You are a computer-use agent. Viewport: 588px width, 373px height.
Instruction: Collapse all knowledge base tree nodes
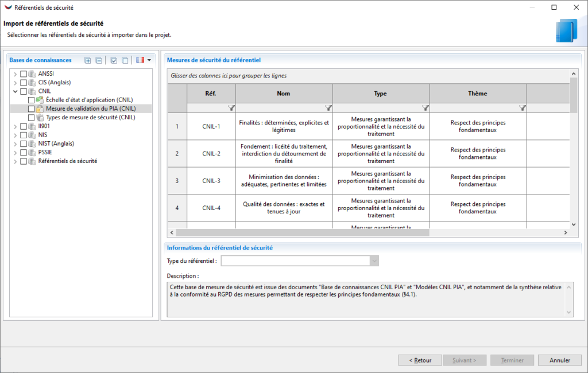[99, 60]
